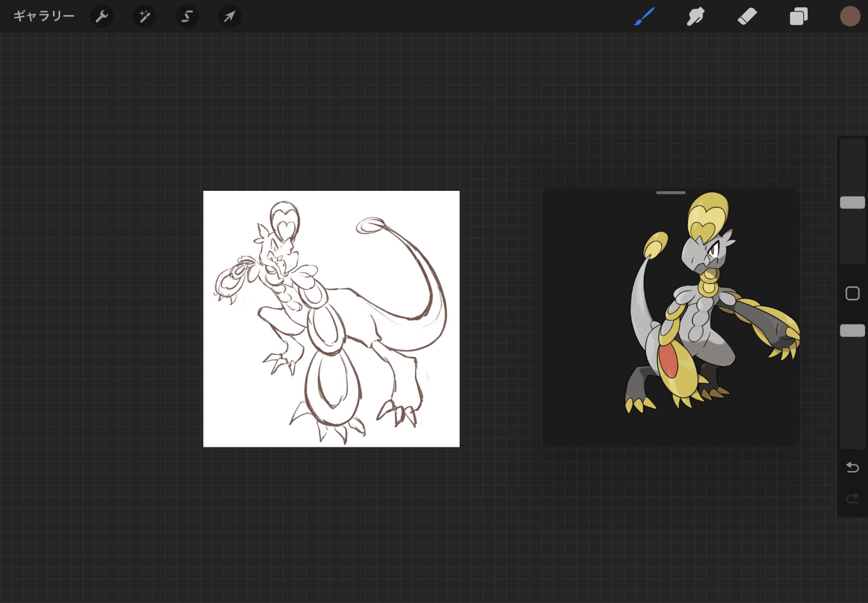Screen dimensions: 868x603
Task: Open the Adjustments magic wand menu
Action: [144, 16]
